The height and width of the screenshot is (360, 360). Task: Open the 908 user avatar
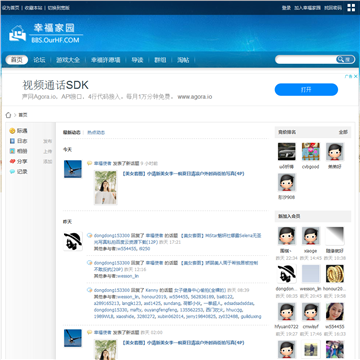(287, 182)
